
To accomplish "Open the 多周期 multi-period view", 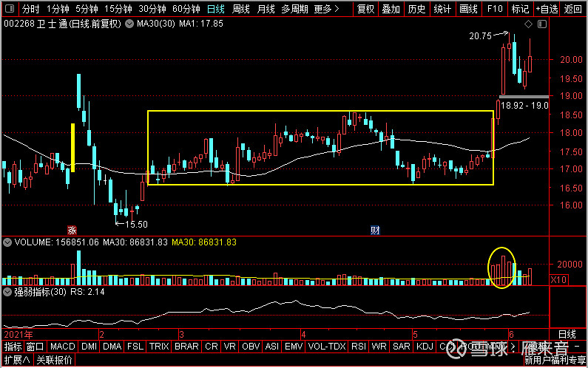I will pos(295,9).
